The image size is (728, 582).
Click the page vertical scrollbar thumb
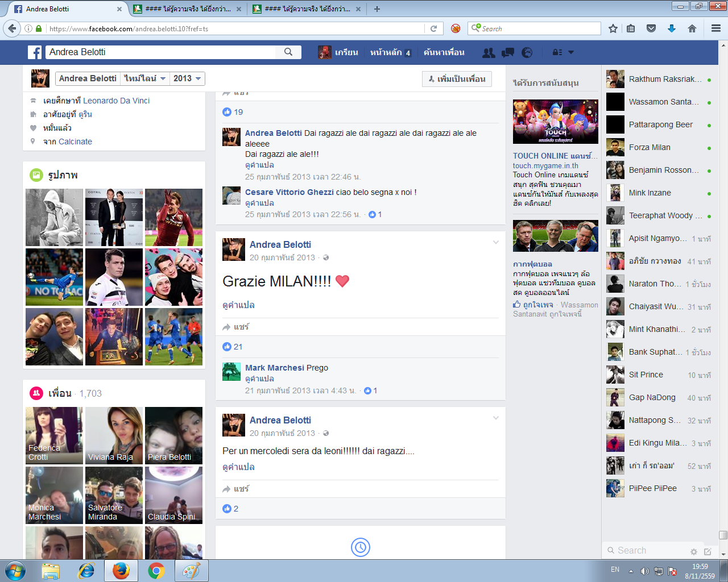723,535
